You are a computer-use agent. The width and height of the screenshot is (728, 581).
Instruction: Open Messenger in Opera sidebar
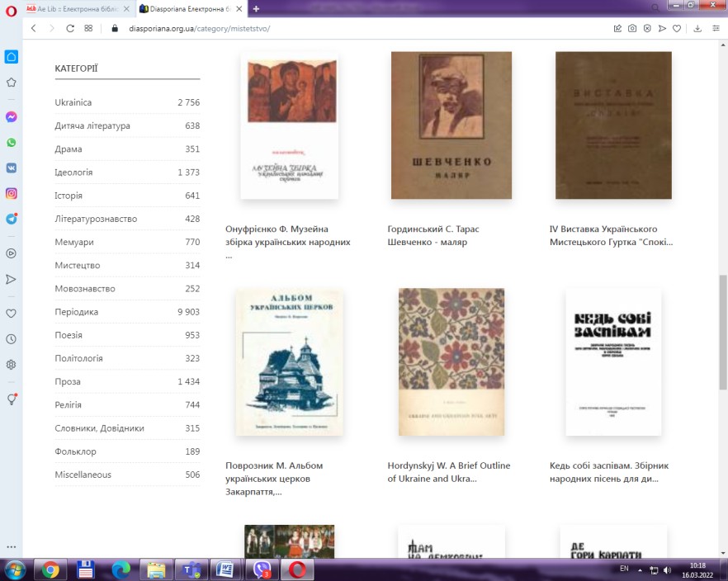point(12,117)
